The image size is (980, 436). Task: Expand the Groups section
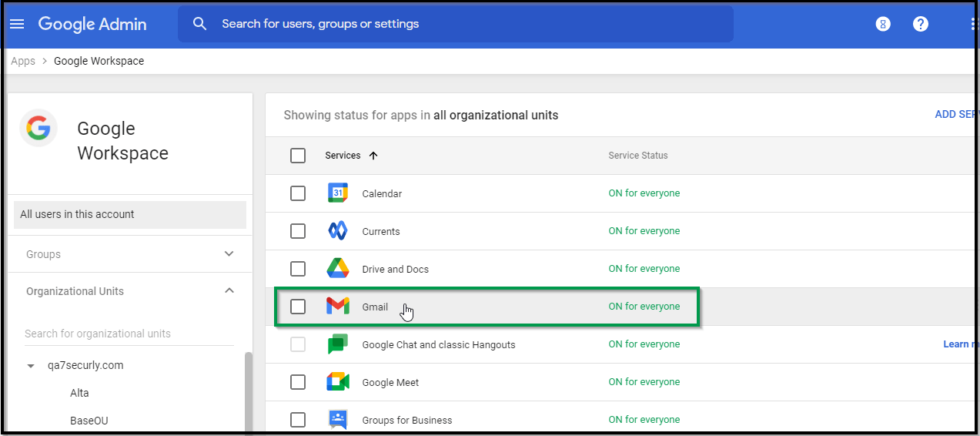(229, 254)
